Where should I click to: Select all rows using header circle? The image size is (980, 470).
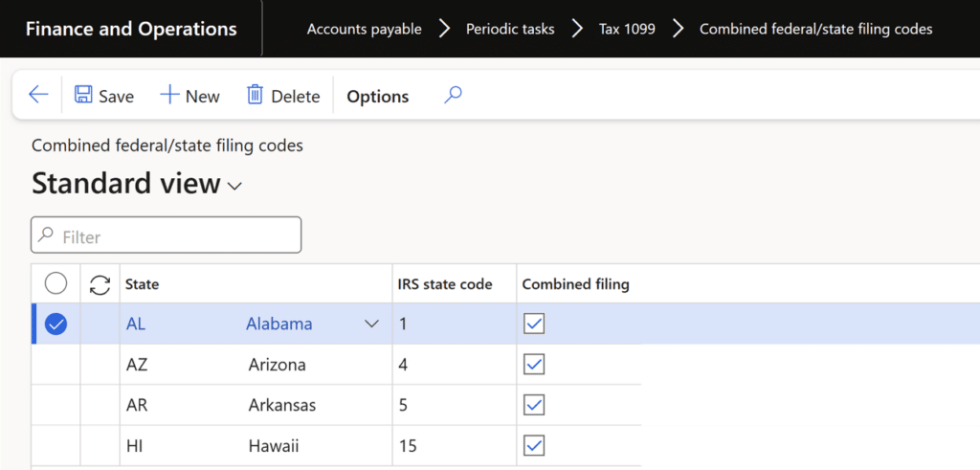[x=56, y=283]
